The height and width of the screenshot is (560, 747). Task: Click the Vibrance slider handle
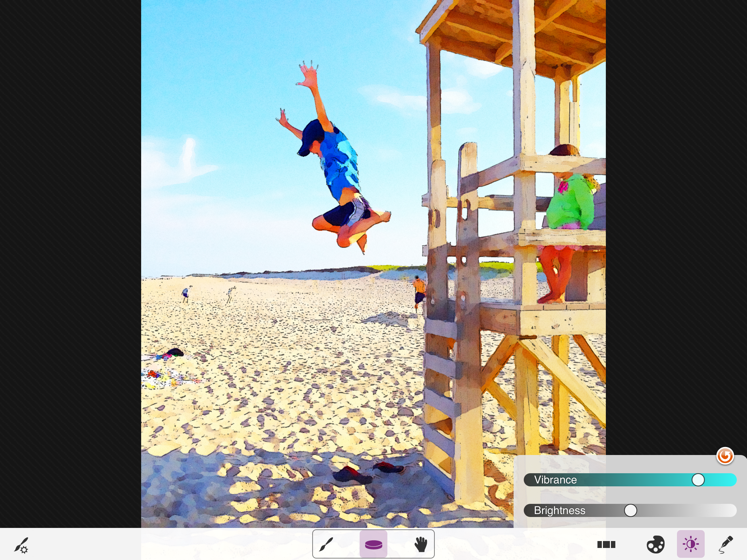click(x=698, y=480)
